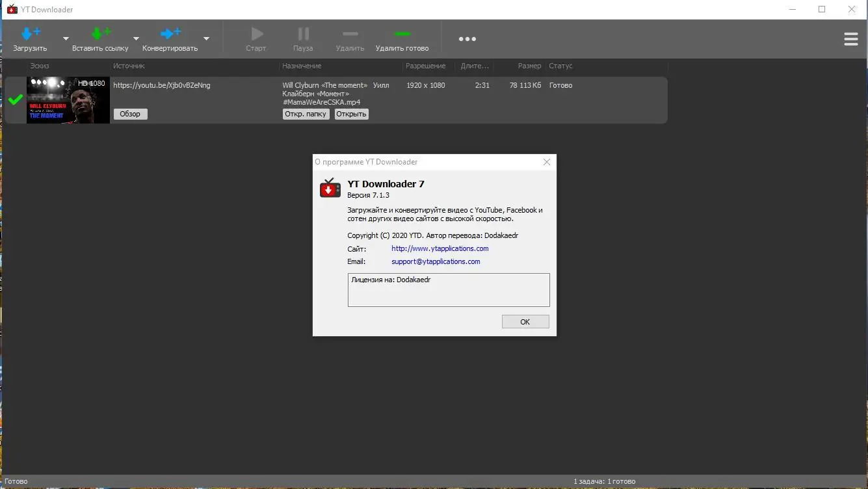Open the hamburger menu in the top right
The image size is (868, 489).
pyautogui.click(x=851, y=39)
